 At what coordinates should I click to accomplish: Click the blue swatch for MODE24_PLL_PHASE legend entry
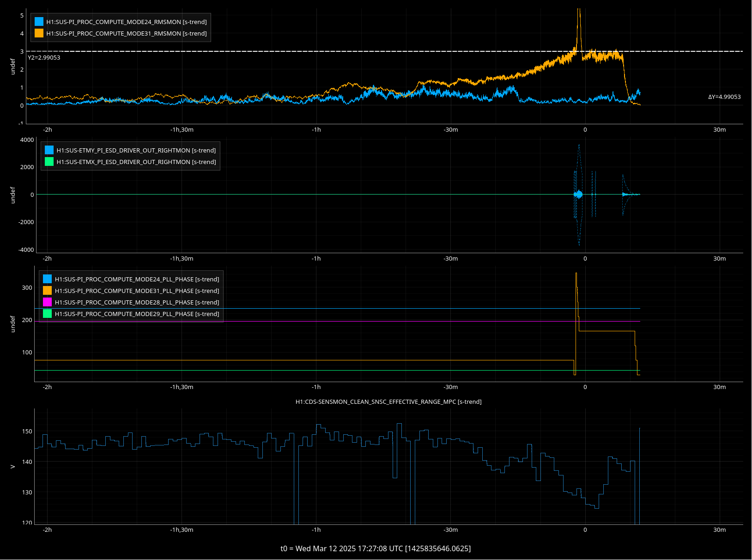(48, 279)
